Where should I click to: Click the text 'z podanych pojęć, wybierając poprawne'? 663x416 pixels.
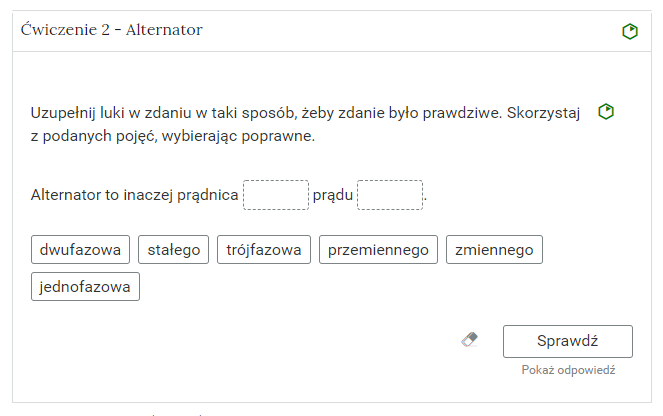pos(173,136)
